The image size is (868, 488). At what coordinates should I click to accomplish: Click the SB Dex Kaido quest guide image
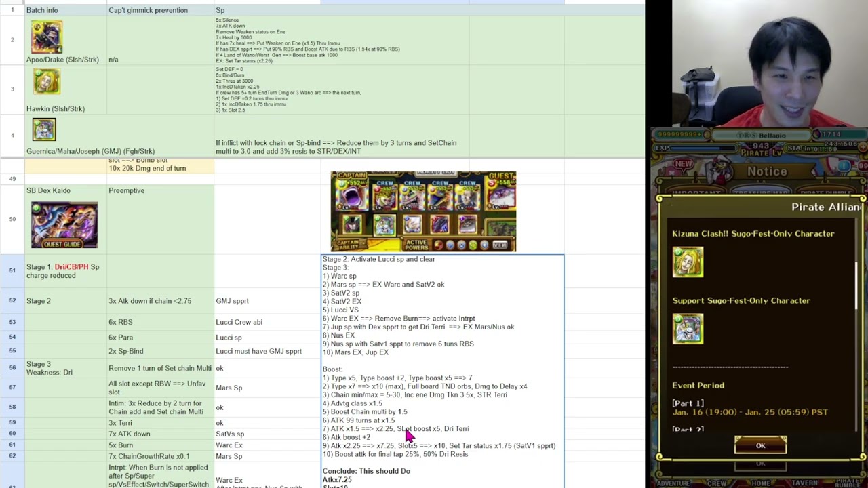click(64, 224)
